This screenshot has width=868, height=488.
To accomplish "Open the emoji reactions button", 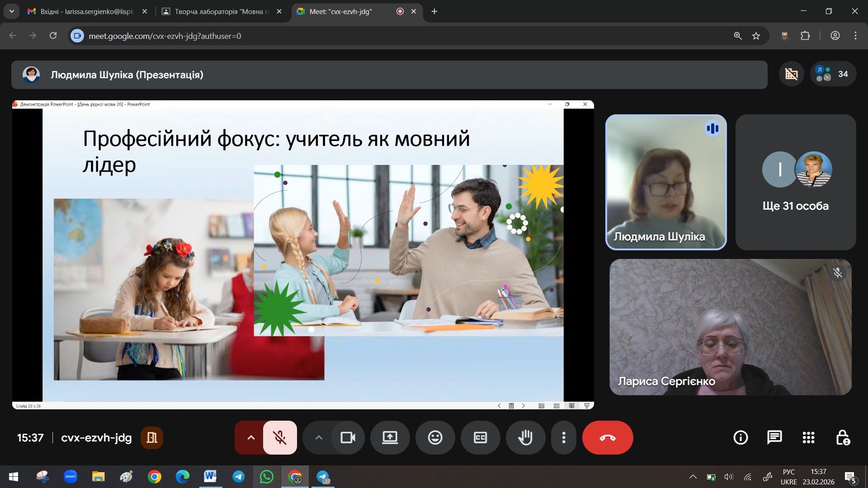I will click(x=435, y=437).
